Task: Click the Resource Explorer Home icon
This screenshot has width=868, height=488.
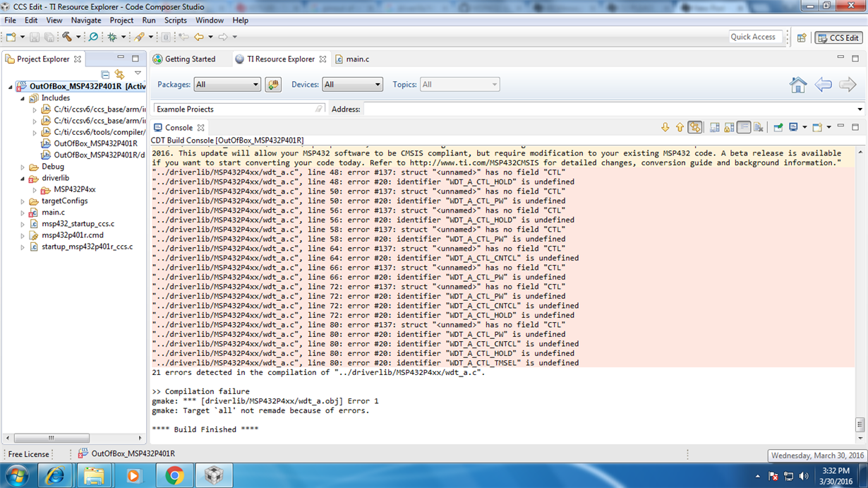Action: click(798, 85)
